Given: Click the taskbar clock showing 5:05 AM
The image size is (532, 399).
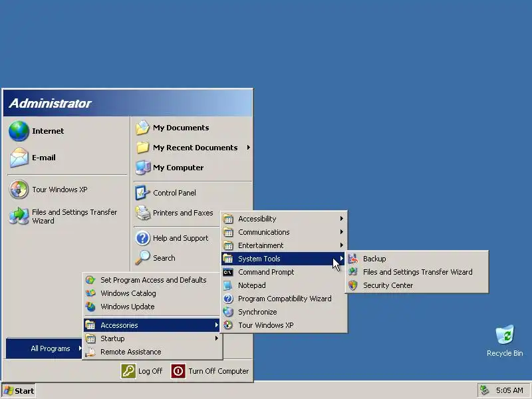Looking at the screenshot, I should 509,390.
